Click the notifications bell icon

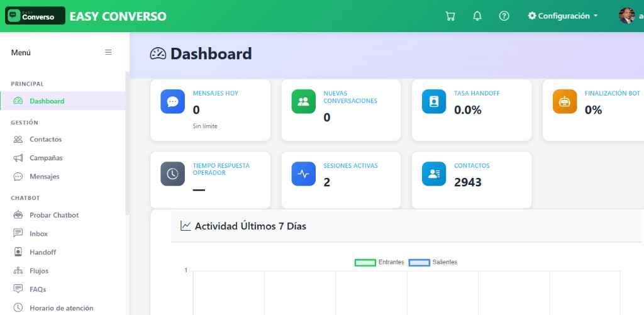[x=477, y=16]
